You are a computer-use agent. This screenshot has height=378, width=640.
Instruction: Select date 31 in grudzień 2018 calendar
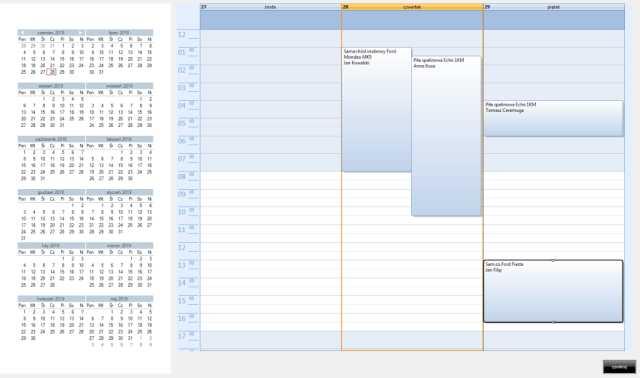[23, 238]
